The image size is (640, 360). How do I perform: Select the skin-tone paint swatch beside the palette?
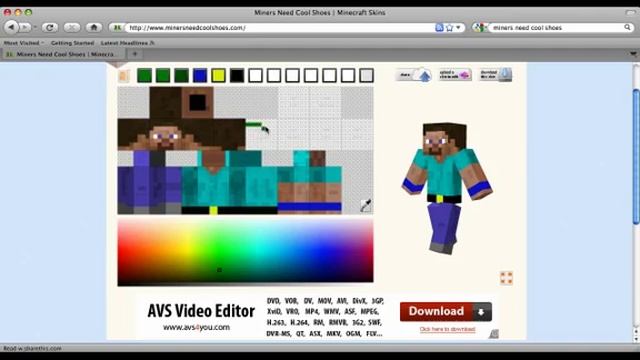point(124,76)
